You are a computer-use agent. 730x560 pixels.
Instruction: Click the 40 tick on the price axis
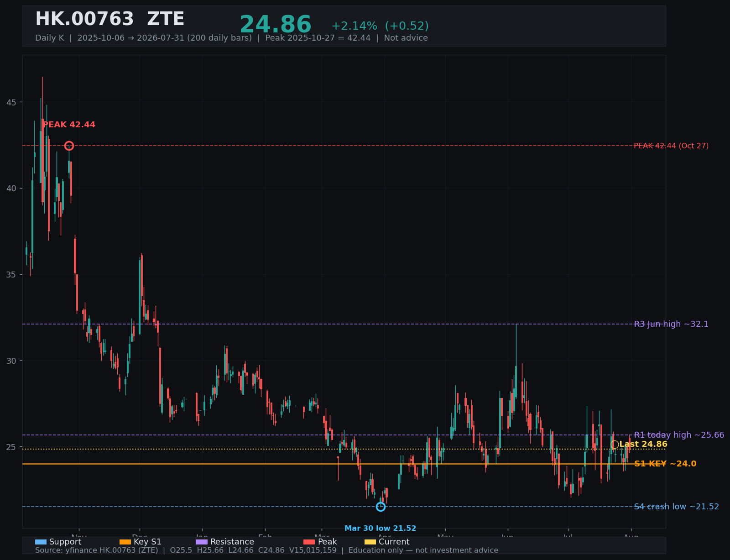(x=11, y=188)
